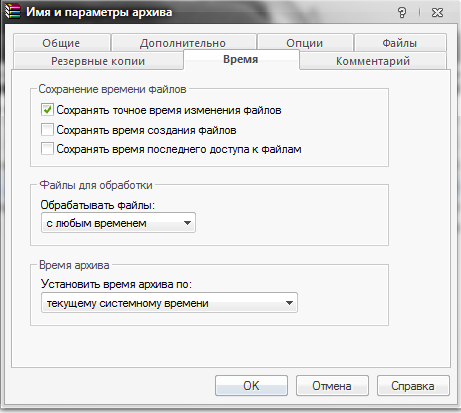Click the WinRAR books icon in title bar
This screenshot has width=461, height=413.
13,12
